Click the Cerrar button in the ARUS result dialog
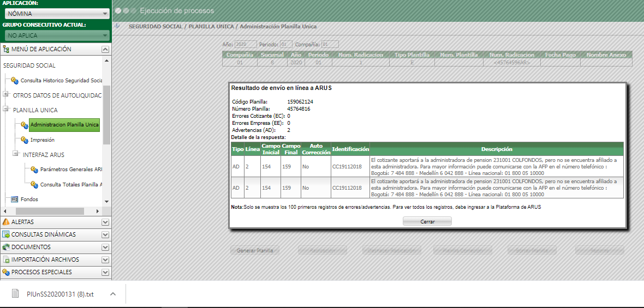Image resolution: width=644 pixels, height=308 pixels. coord(427,221)
